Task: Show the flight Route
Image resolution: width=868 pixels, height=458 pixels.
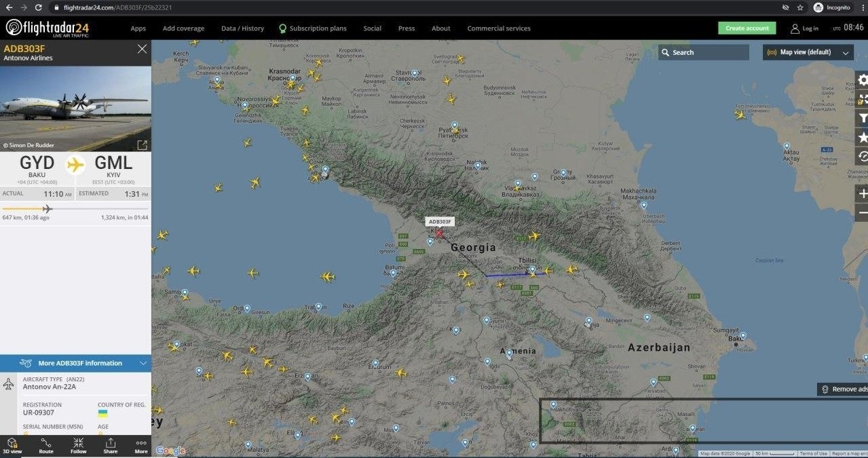Action: [46, 446]
